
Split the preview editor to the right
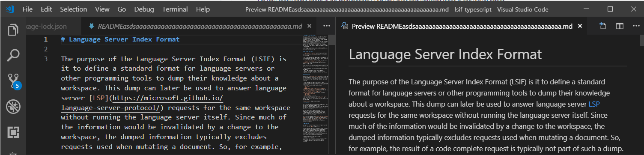[619, 26]
